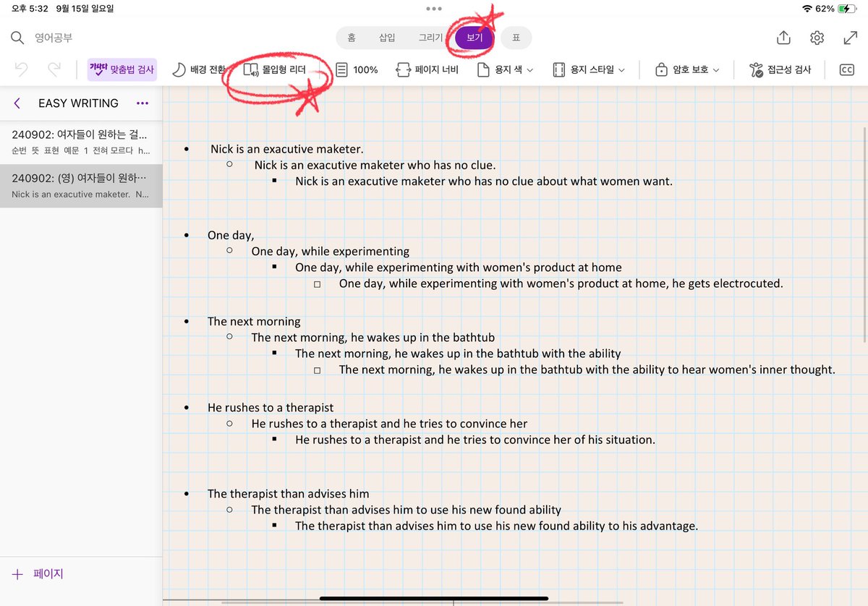This screenshot has width=868, height=606.
Task: Open the 용지 스타일 dropdown
Action: (588, 69)
